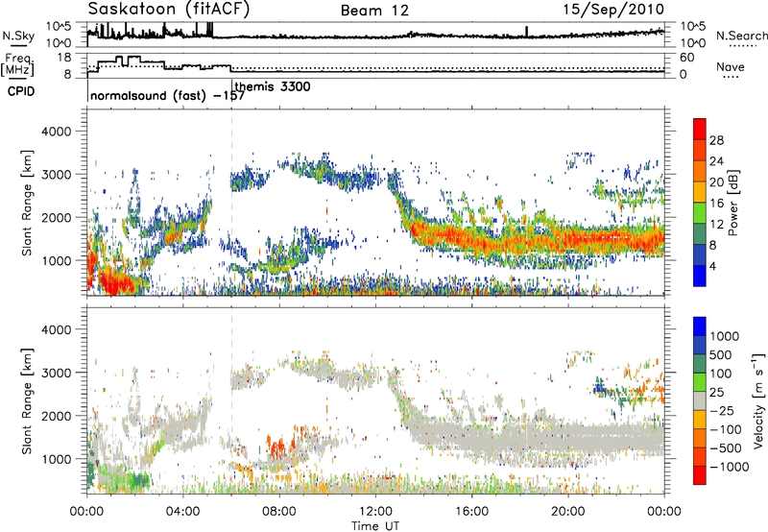768x532 pixels.
Task: Click the 'Saskatoon (fitACF)' title text
Action: point(169,9)
